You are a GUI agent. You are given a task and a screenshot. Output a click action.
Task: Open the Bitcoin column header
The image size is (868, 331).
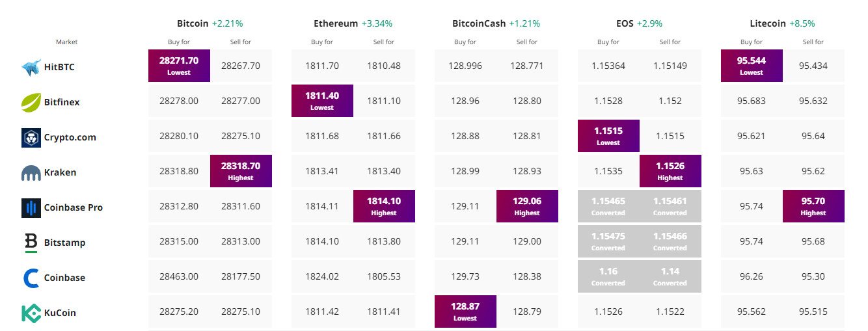[193, 23]
